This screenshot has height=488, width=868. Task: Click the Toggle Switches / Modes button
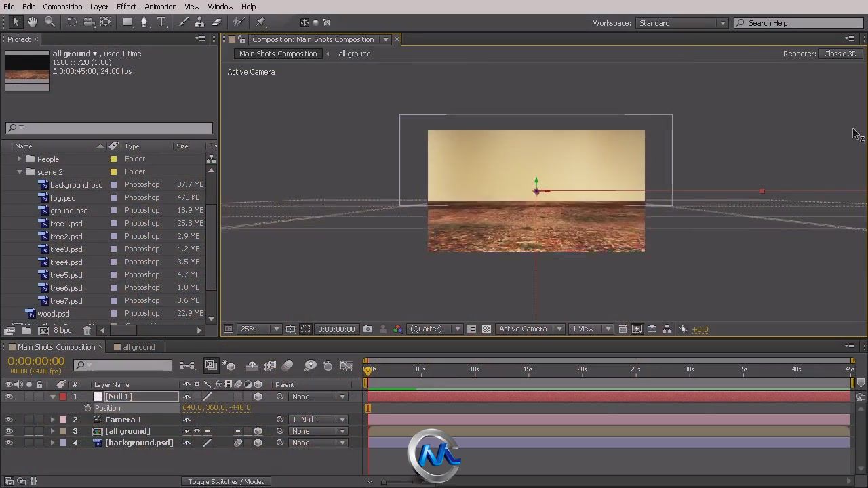point(226,481)
